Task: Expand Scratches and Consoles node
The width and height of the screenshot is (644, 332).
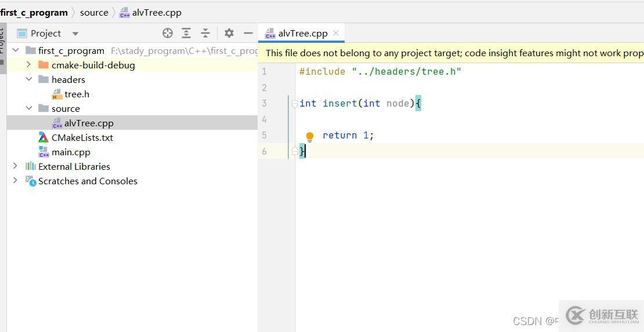Action: pos(16,181)
